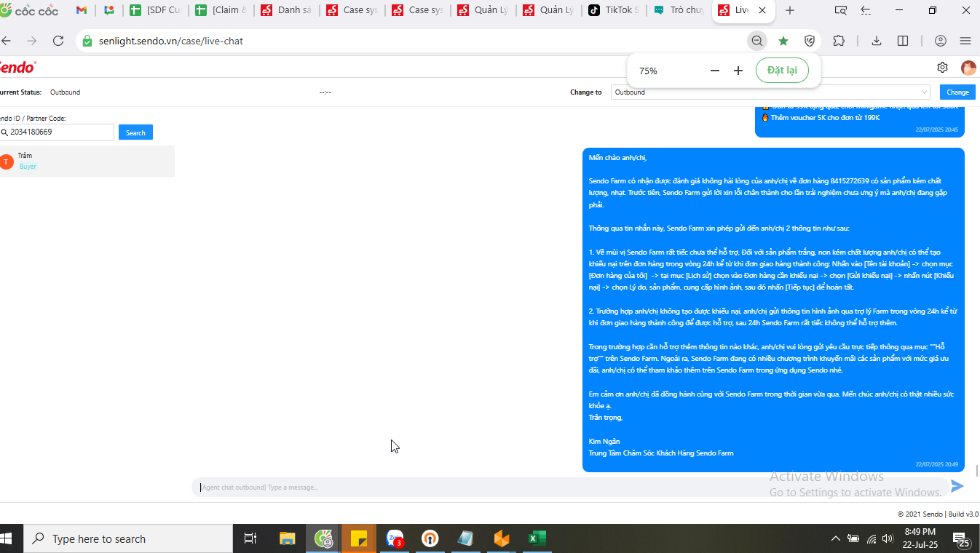Open the Windows notification center

962,539
